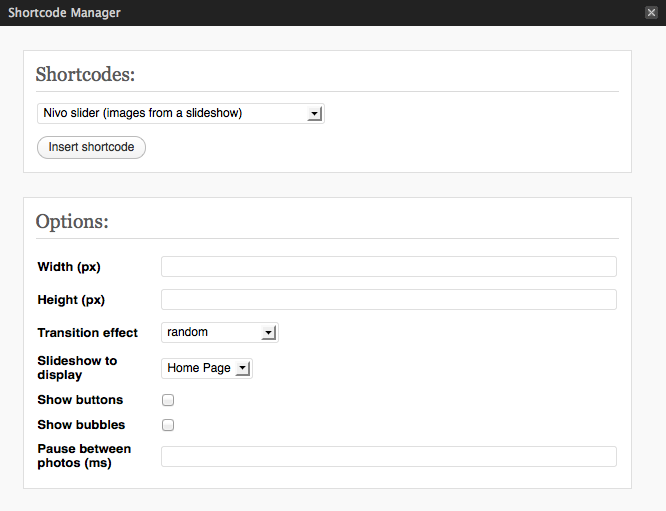Open the Nivo slider shortcode dropdown
Viewport: 666px width, 511px height.
pos(181,113)
